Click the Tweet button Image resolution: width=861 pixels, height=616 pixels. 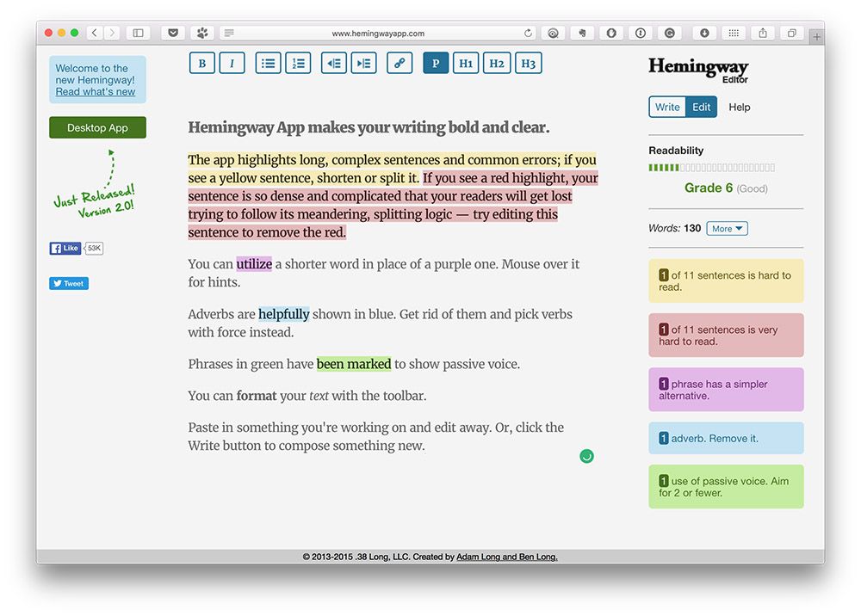point(69,284)
